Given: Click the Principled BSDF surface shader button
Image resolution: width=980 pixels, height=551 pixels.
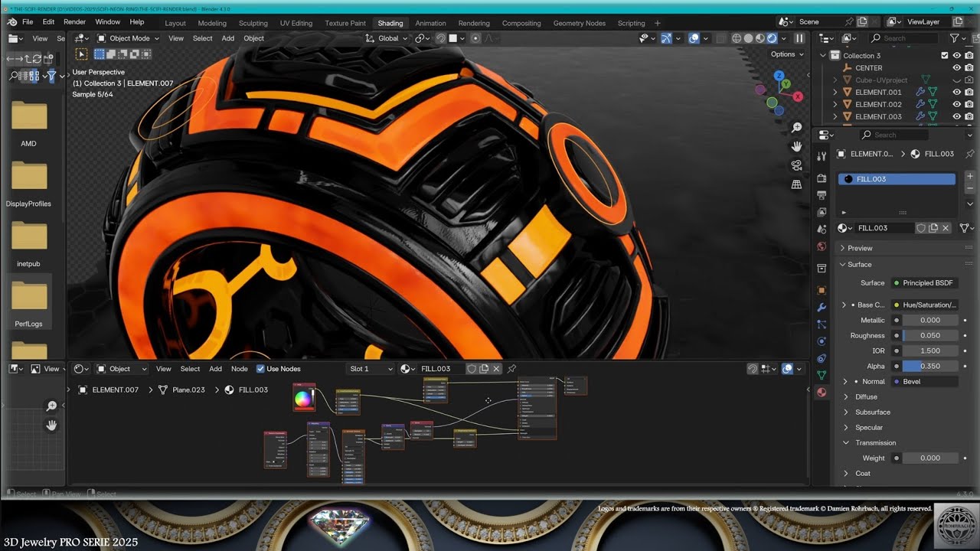Looking at the screenshot, I should click(926, 283).
